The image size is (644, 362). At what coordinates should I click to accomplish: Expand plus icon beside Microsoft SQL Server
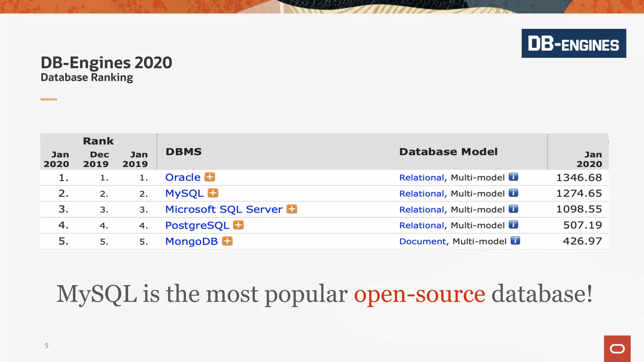click(292, 209)
